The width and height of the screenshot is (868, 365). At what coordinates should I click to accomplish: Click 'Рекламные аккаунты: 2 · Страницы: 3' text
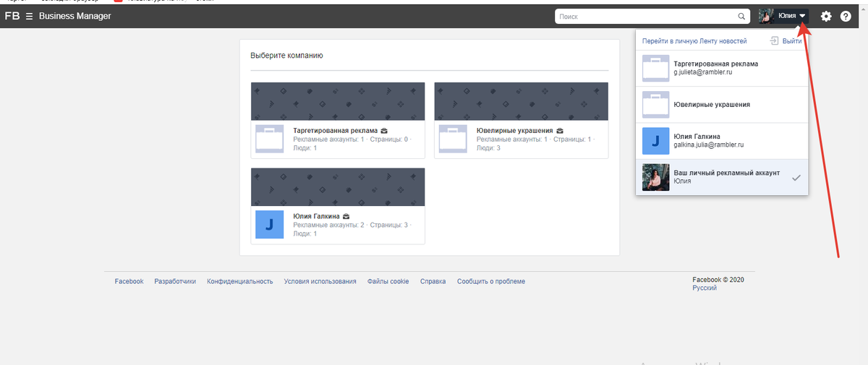tap(351, 225)
